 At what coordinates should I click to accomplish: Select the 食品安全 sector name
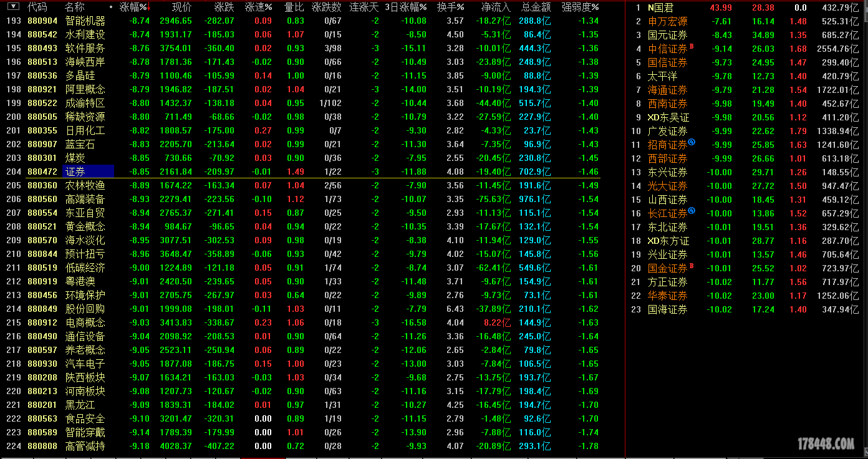coord(85,418)
